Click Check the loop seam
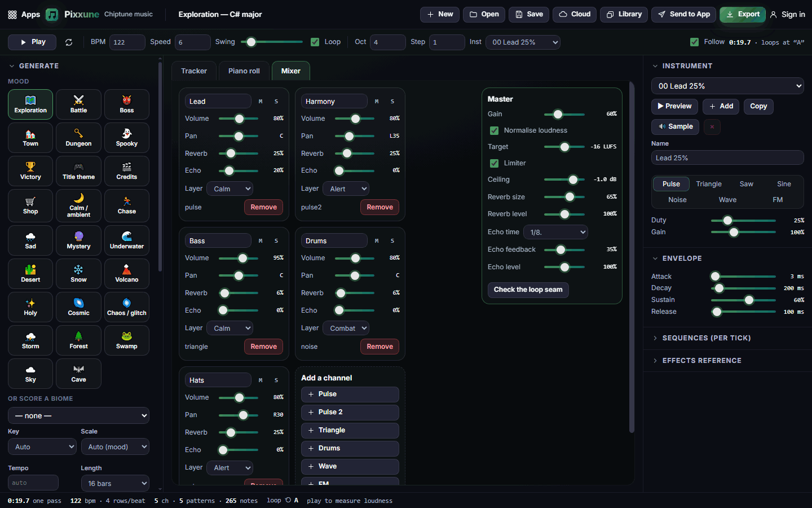 click(x=528, y=290)
